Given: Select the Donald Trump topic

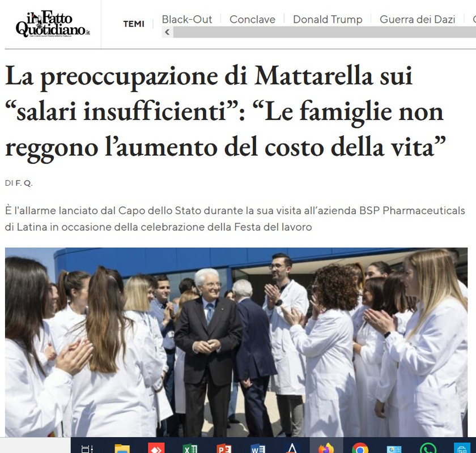Looking at the screenshot, I should click(x=328, y=19).
